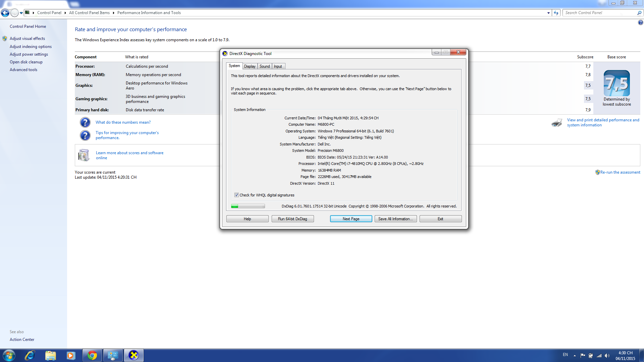Select 'All Control Panel Items' in breadcrumb
The height and width of the screenshot is (362, 644).
(x=89, y=13)
